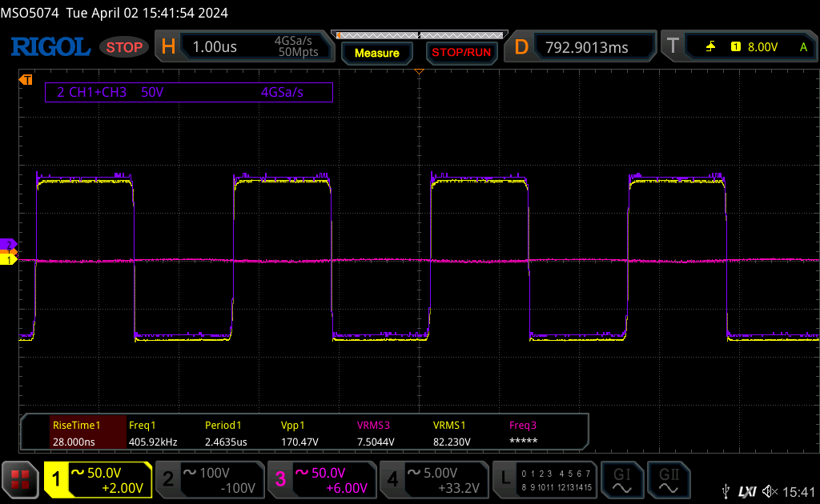Open the trigger T settings icon

[673, 46]
